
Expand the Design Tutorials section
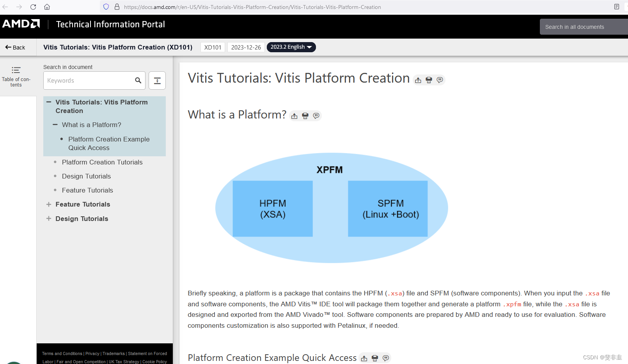[48, 219]
